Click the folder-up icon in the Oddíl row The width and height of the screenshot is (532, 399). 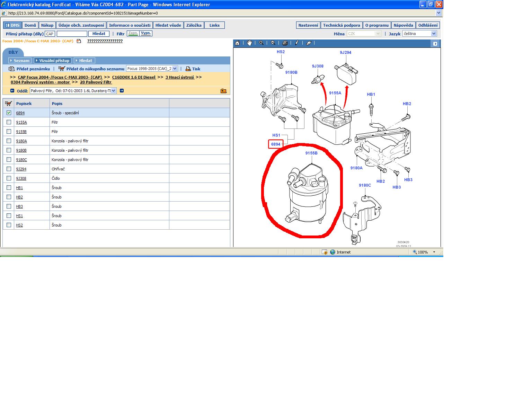[x=223, y=91]
